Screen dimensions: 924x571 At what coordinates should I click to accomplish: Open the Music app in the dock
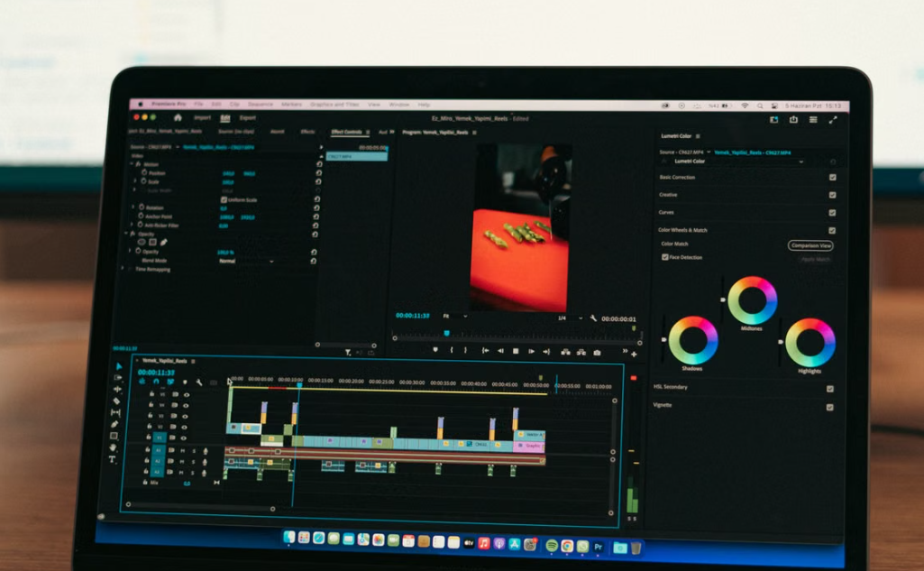(484, 543)
